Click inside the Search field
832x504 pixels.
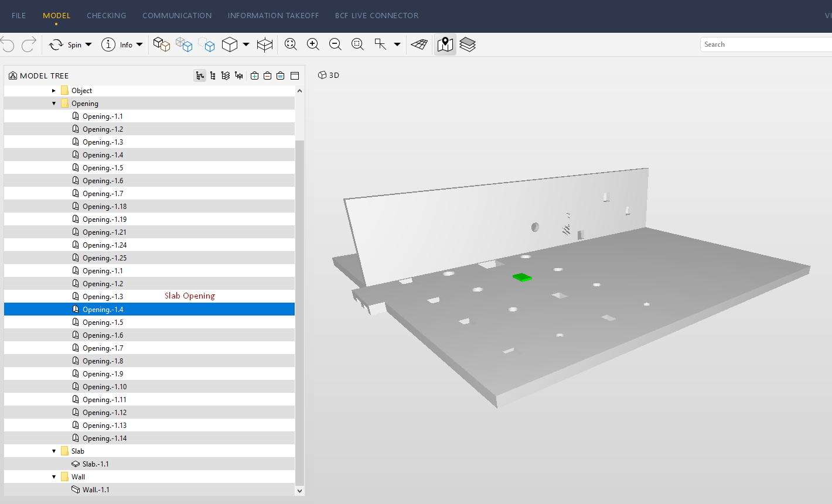[762, 44]
